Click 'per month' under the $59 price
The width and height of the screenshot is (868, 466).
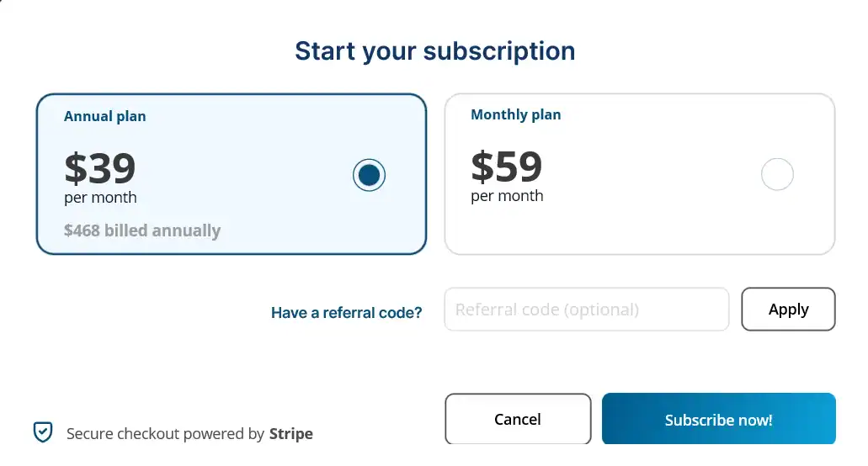[507, 196]
